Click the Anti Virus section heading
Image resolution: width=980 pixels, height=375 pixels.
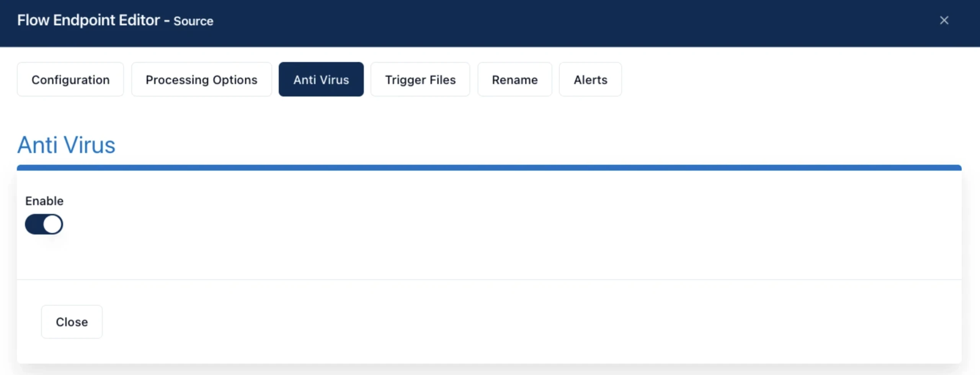tap(66, 145)
